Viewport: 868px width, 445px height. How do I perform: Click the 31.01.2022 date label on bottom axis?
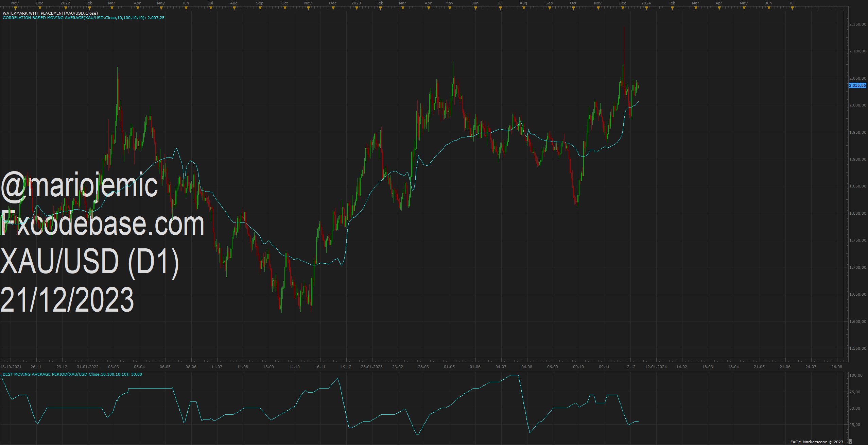[x=88, y=367]
